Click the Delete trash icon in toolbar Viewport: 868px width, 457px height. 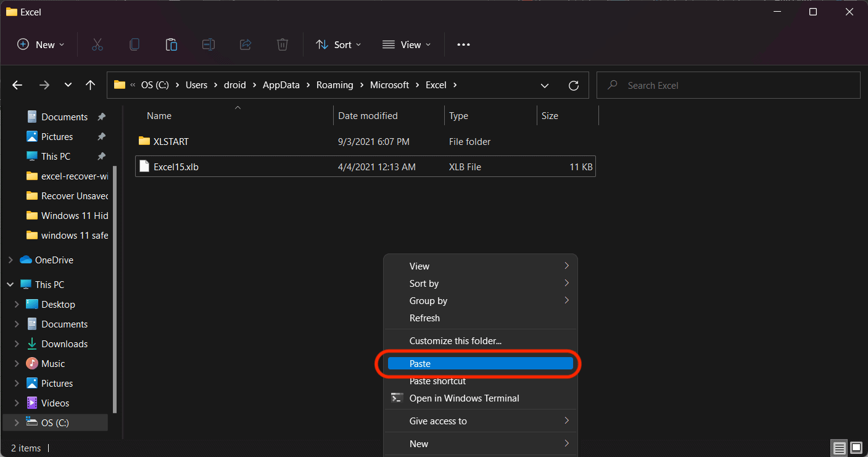click(282, 44)
